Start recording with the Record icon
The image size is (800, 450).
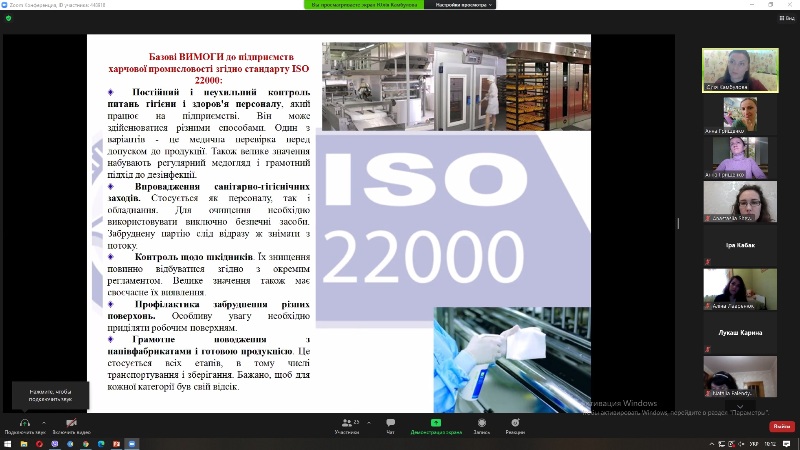point(482,426)
